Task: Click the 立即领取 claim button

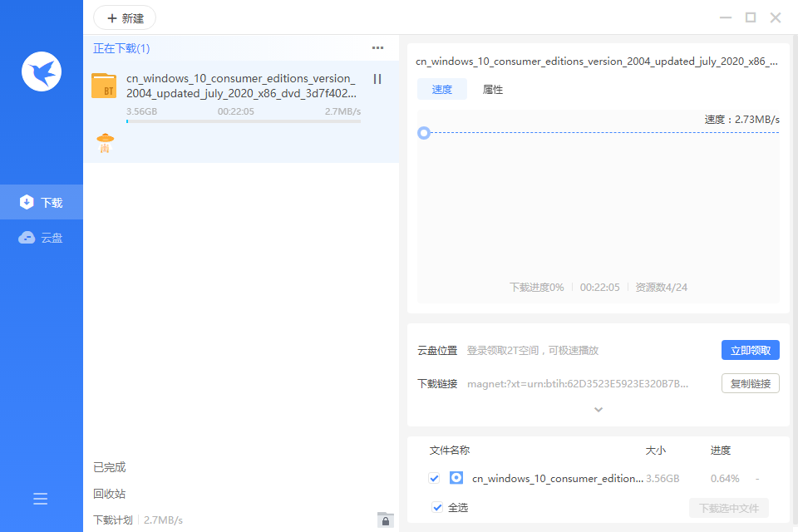Action: (x=750, y=351)
